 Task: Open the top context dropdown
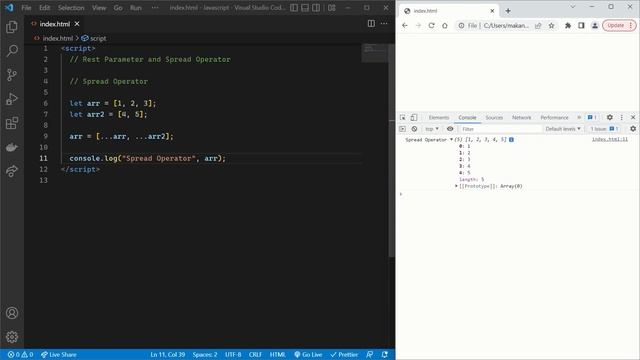(431, 129)
